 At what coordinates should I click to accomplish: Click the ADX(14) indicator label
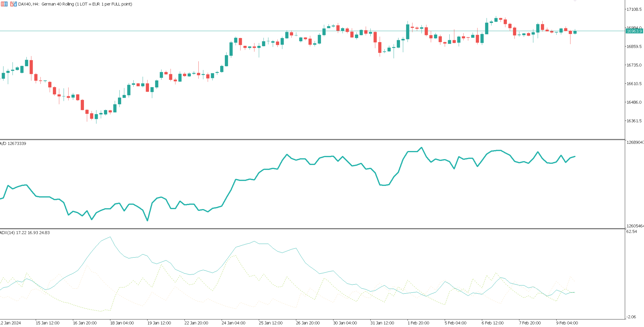pyautogui.click(x=25, y=233)
